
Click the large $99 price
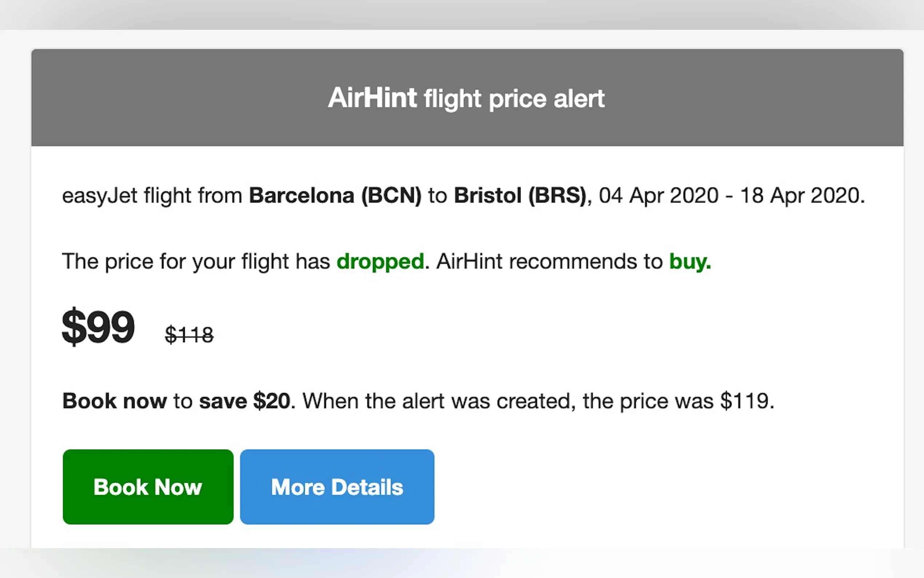pos(98,326)
